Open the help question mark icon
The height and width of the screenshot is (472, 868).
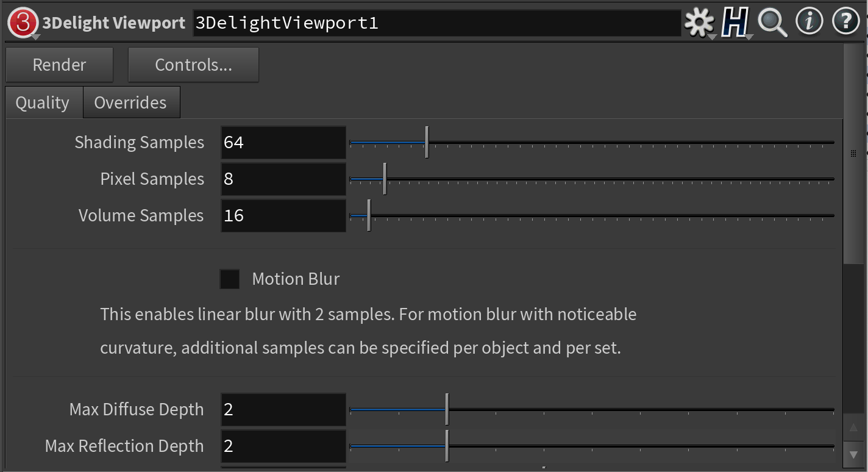845,23
